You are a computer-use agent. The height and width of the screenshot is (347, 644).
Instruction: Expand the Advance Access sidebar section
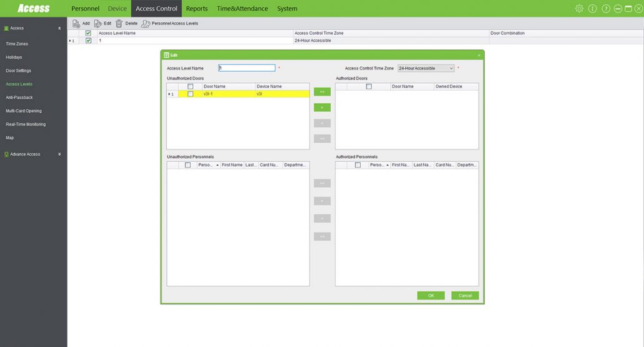59,154
